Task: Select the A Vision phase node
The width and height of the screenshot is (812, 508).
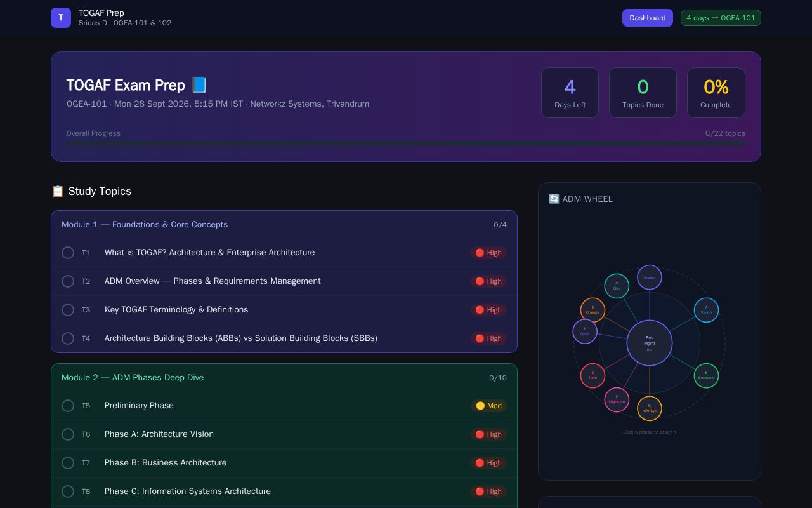Action: click(706, 310)
